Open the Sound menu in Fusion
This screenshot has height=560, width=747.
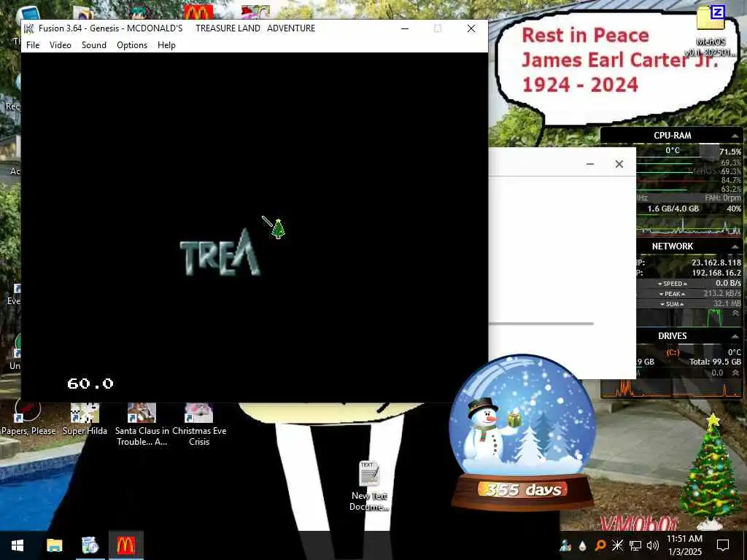[x=94, y=44]
